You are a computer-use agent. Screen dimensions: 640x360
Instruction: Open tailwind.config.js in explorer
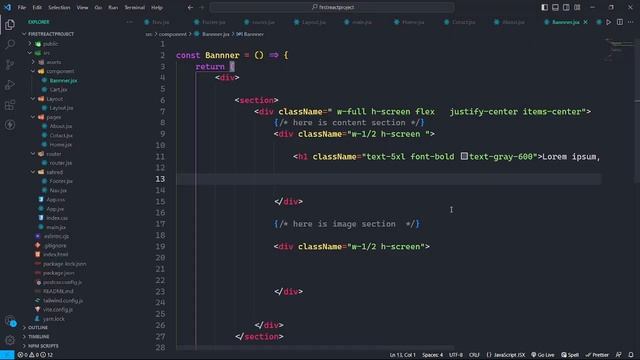[63, 300]
